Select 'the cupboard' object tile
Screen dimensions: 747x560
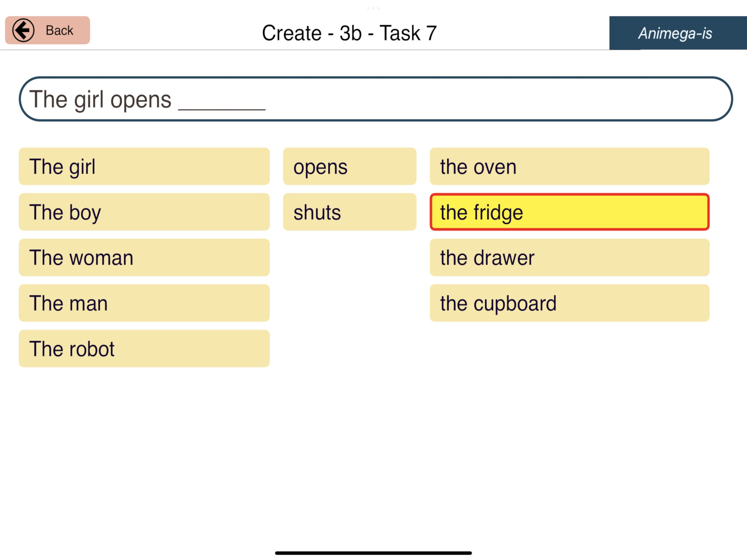pyautogui.click(x=569, y=303)
